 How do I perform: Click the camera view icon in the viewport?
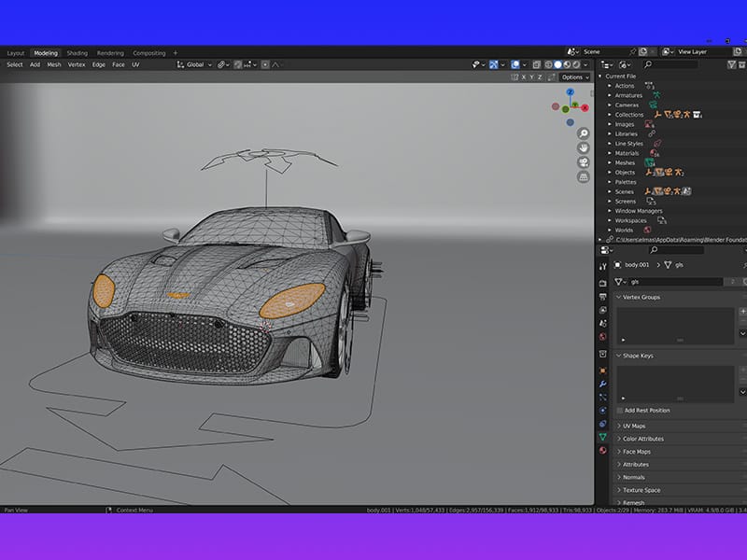(x=583, y=161)
